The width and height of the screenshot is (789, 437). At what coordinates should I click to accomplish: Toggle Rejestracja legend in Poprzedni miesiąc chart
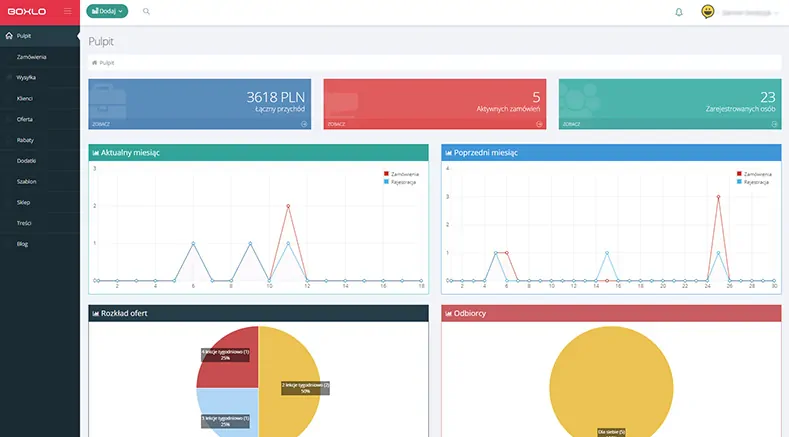point(756,182)
